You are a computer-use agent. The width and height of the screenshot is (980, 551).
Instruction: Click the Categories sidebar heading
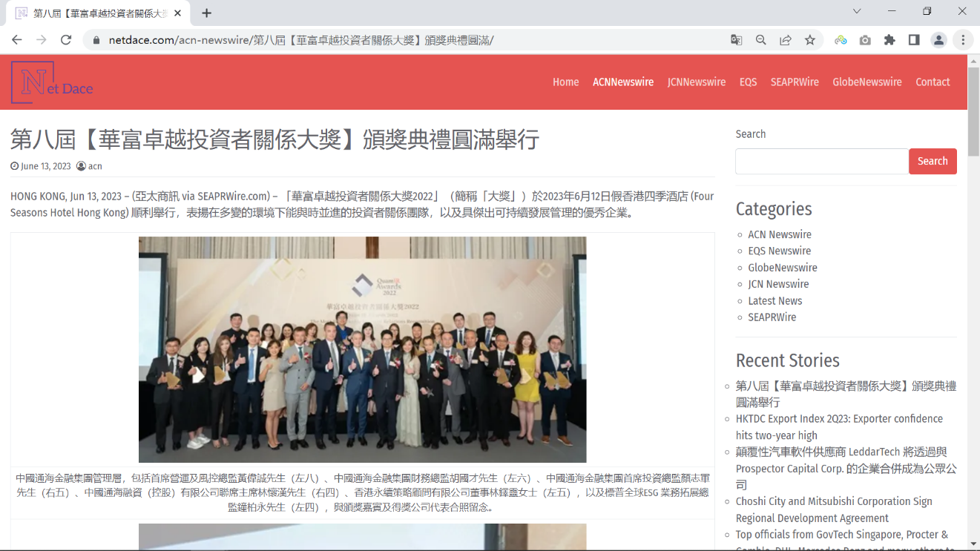(x=774, y=209)
